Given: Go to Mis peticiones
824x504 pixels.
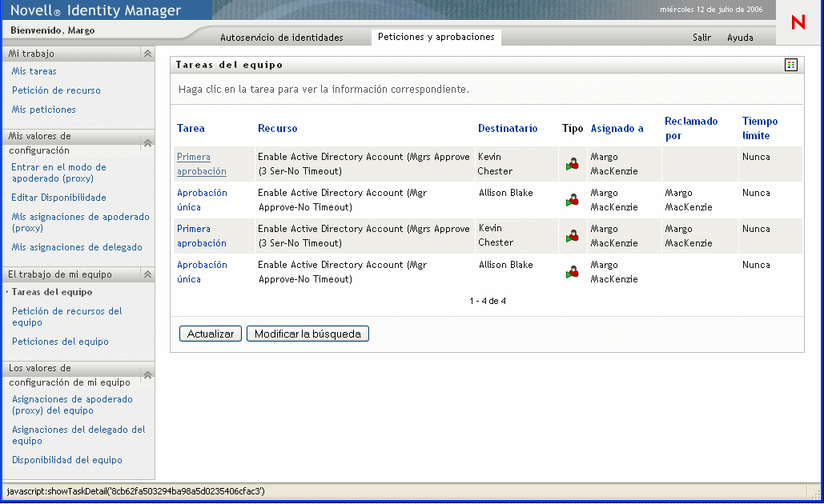Looking at the screenshot, I should 43,109.
